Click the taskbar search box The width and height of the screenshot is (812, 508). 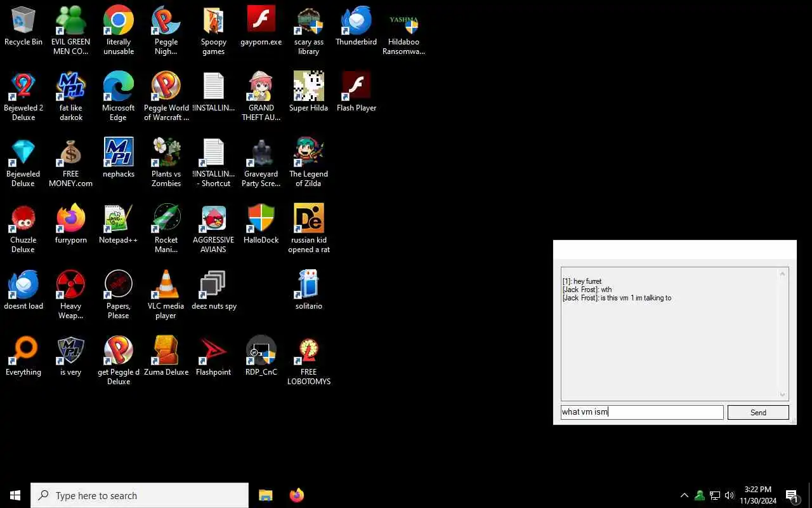[140, 495]
